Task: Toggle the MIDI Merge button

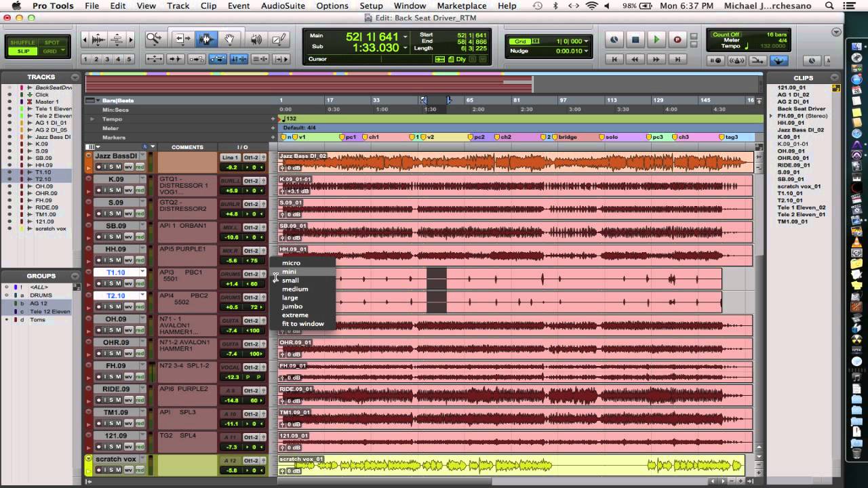Action: tap(757, 60)
